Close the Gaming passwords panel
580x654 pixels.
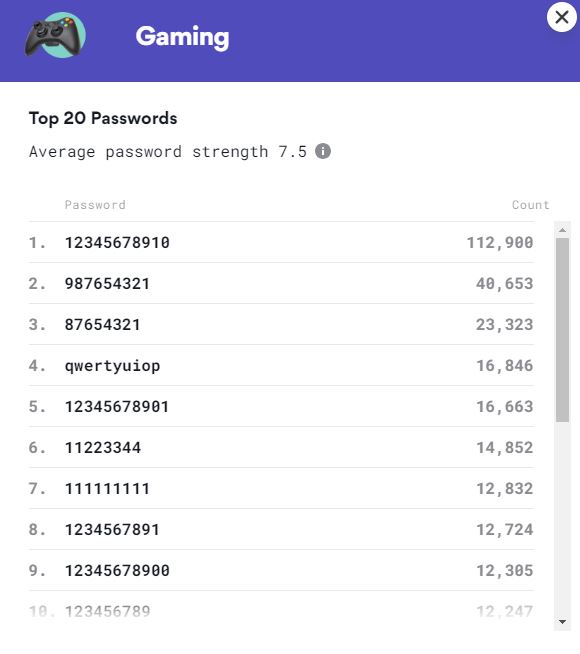(562, 17)
